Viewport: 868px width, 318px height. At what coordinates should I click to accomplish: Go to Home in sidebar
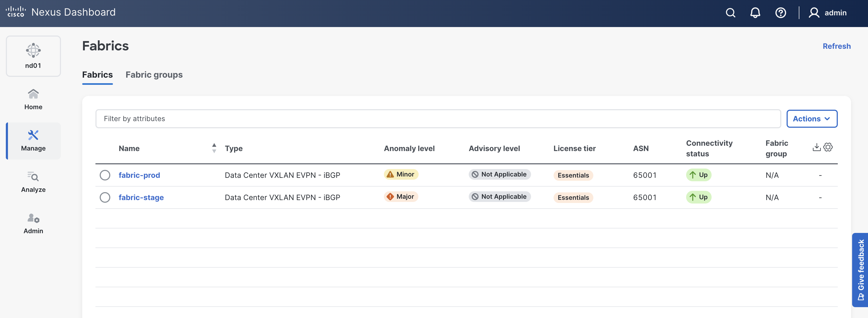[x=33, y=99]
